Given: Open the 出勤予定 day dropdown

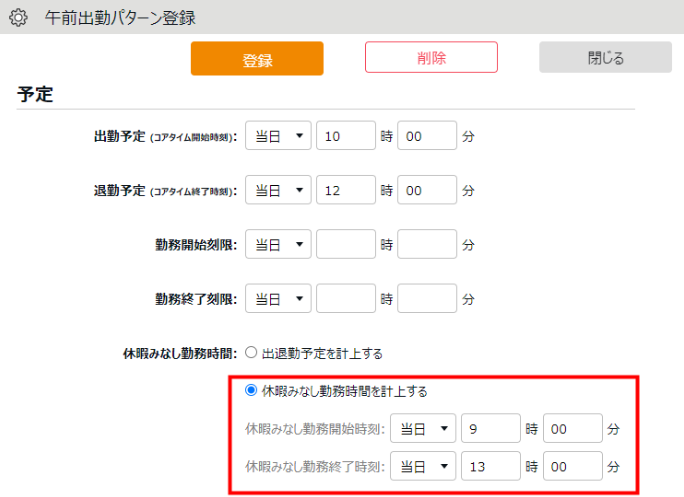Looking at the screenshot, I should pyautogui.click(x=278, y=135).
